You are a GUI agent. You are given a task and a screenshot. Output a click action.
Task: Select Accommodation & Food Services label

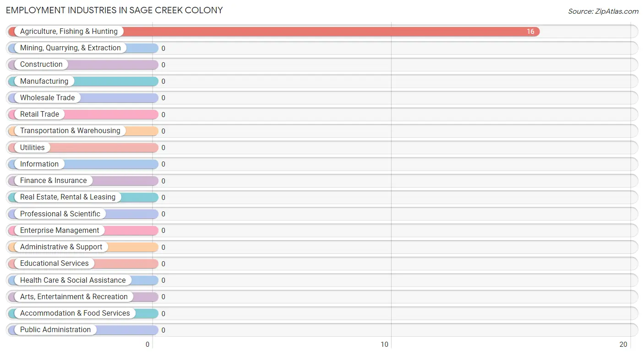coord(75,313)
